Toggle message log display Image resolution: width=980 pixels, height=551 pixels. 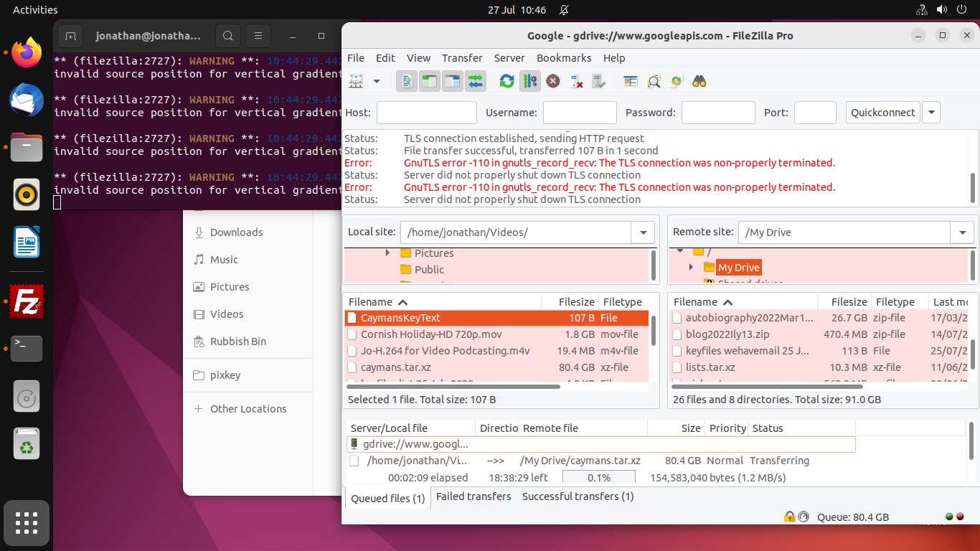tap(406, 81)
